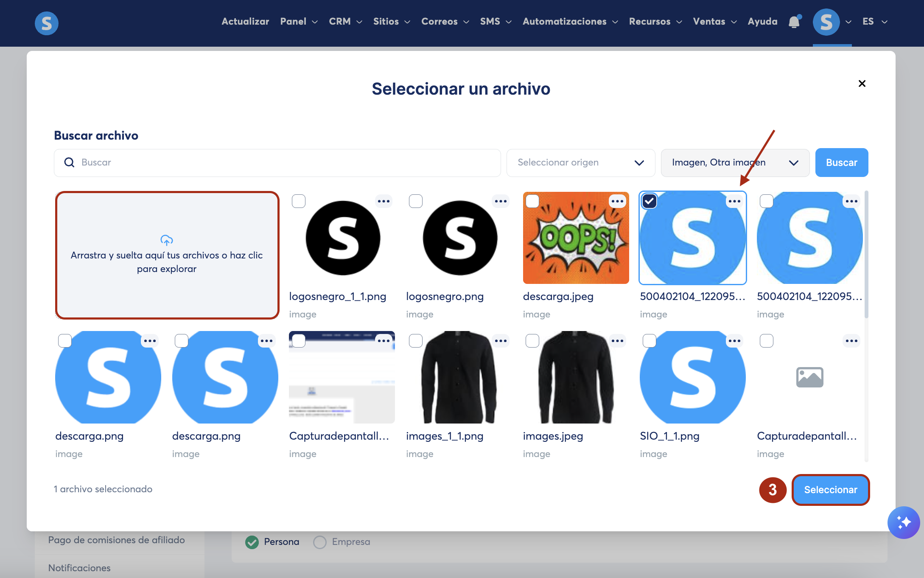The height and width of the screenshot is (578, 924).
Task: Open the notifications bell
Action: (794, 22)
